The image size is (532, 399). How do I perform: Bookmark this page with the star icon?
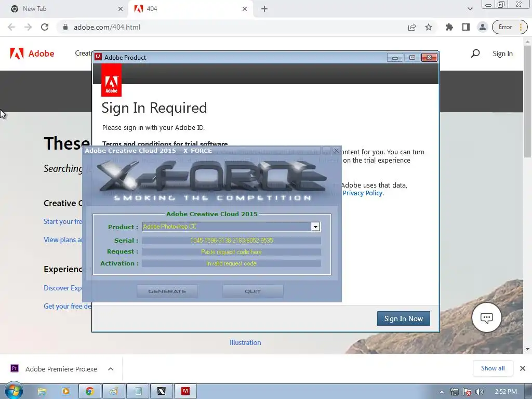429,27
